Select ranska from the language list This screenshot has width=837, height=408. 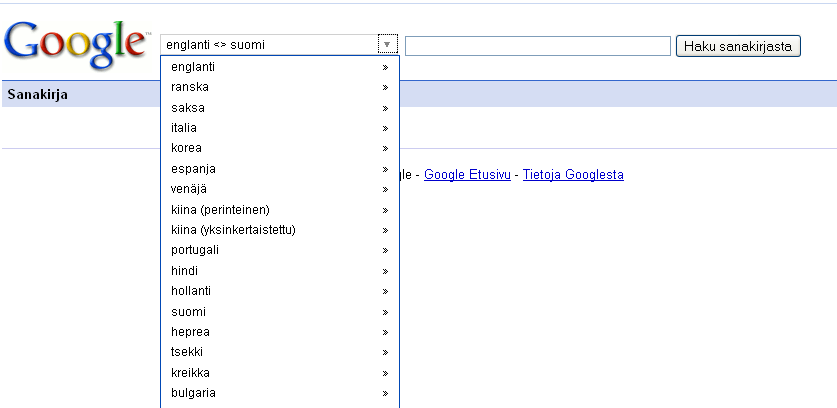[190, 87]
